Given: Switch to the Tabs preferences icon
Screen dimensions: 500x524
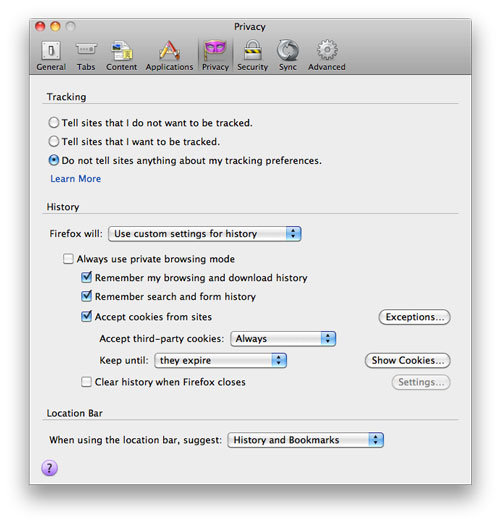Looking at the screenshot, I should click(86, 49).
